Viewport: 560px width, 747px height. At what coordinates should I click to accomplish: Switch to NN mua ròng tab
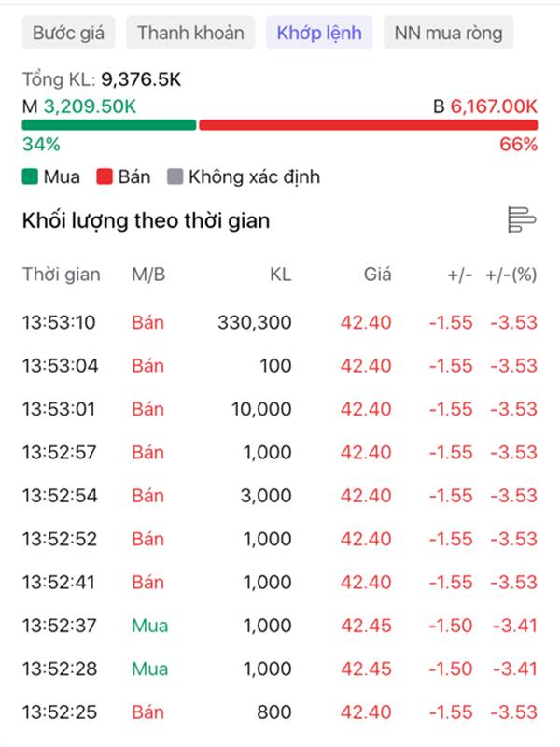[x=448, y=34]
